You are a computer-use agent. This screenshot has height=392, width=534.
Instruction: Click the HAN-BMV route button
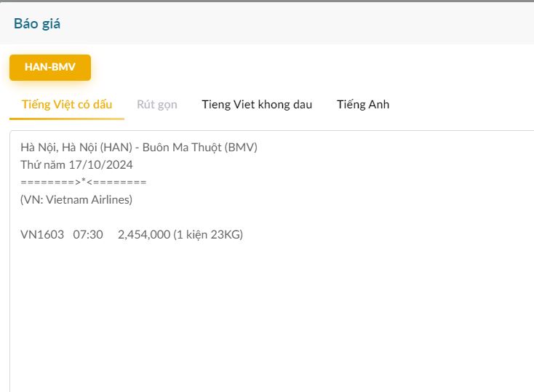click(x=50, y=67)
